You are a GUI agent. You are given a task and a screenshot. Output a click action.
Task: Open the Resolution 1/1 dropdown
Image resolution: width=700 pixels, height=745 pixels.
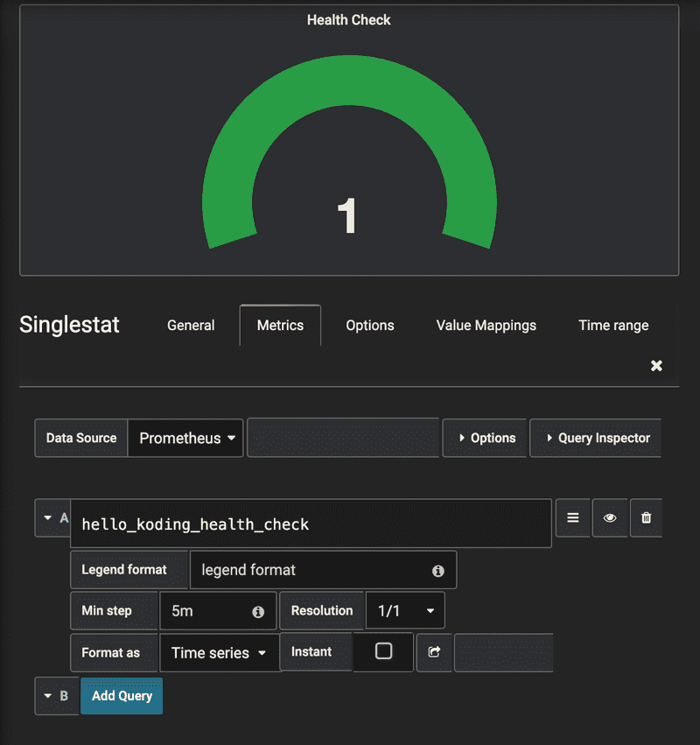point(405,610)
